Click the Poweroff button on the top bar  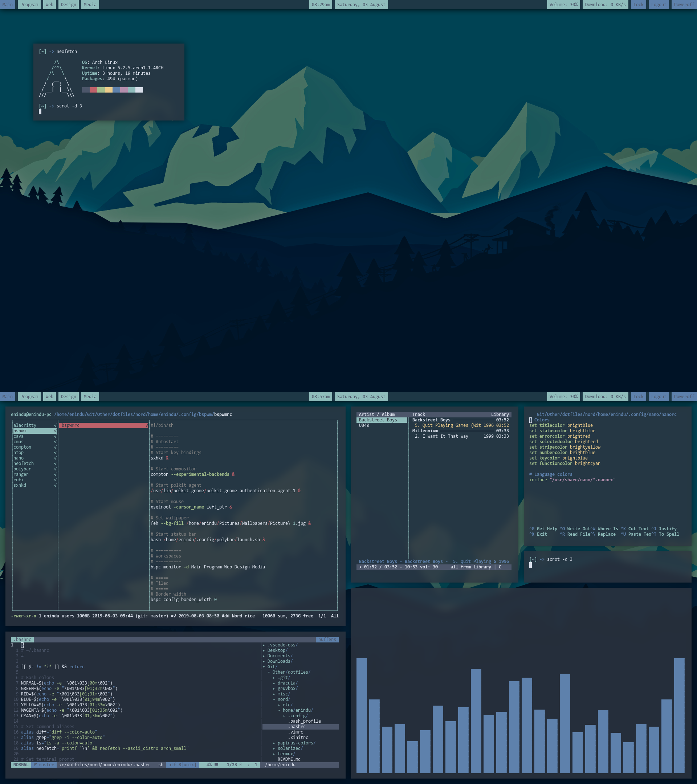coord(684,4)
